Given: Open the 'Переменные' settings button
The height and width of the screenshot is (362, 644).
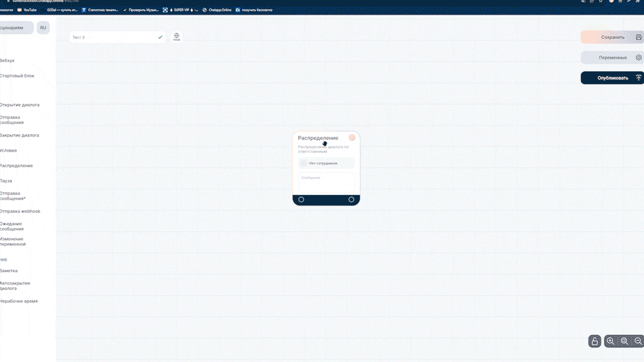Looking at the screenshot, I should [612, 57].
